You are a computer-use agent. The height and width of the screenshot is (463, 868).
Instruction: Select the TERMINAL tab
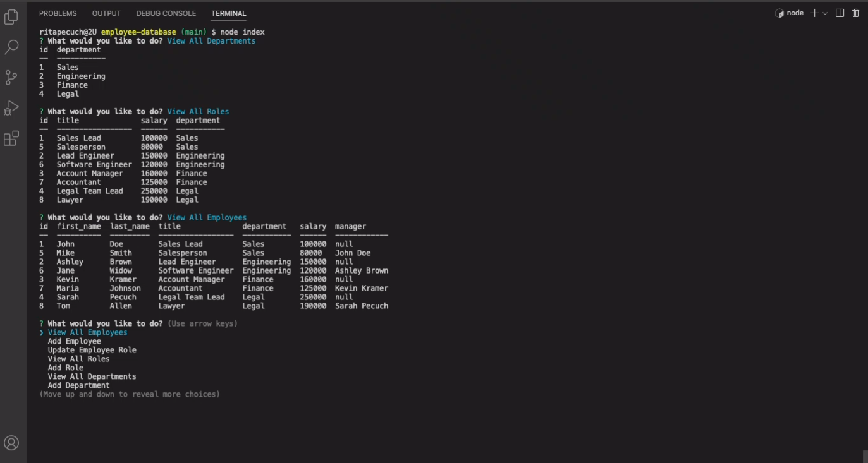(228, 13)
